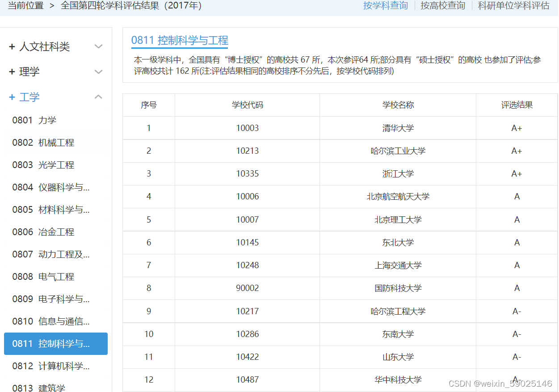Click the A+ result for 浙江大学
Viewport: 559px width, 392px height.
(517, 174)
